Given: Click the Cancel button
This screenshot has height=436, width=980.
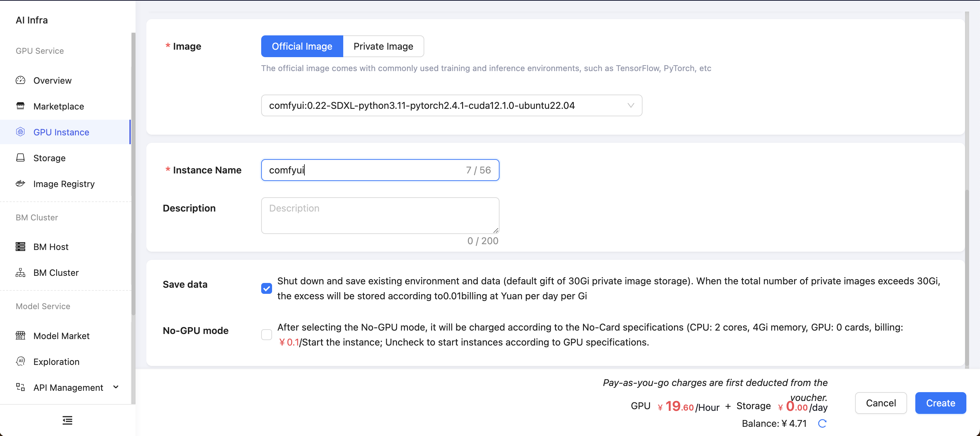Looking at the screenshot, I should [x=881, y=403].
